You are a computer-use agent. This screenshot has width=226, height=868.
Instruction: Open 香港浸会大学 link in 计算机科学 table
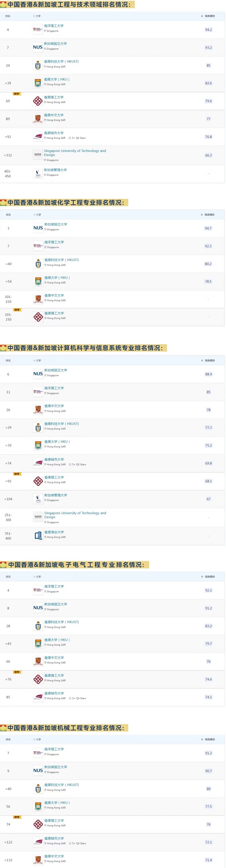tap(54, 532)
